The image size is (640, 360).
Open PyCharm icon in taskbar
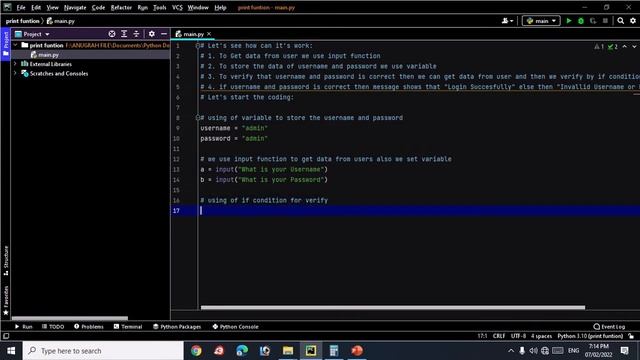click(x=311, y=351)
